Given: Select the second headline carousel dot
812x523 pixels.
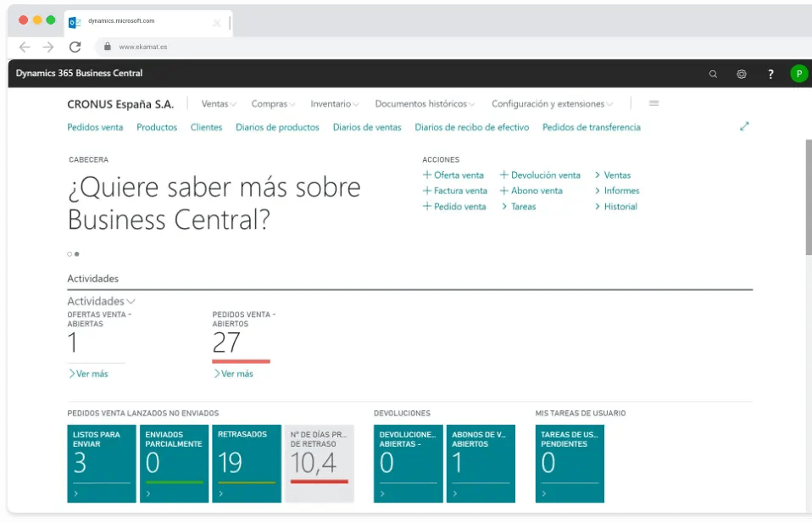Looking at the screenshot, I should click(77, 253).
